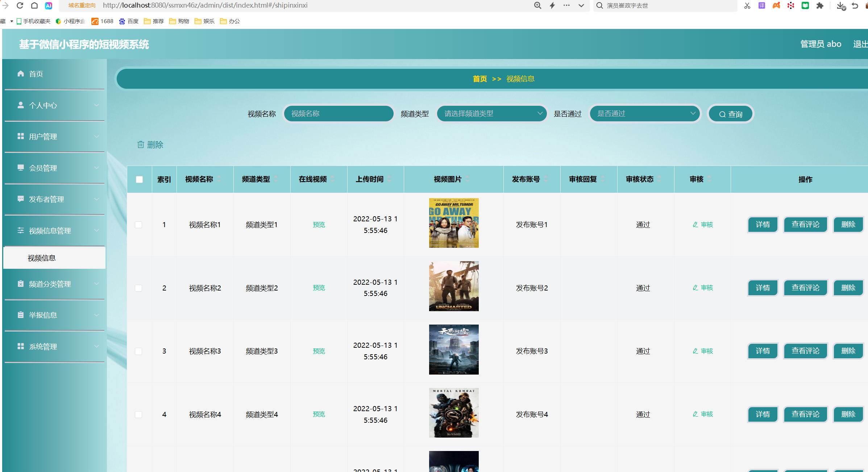Open the extensions puzzle-piece icon
The image size is (868, 472).
click(x=820, y=5)
